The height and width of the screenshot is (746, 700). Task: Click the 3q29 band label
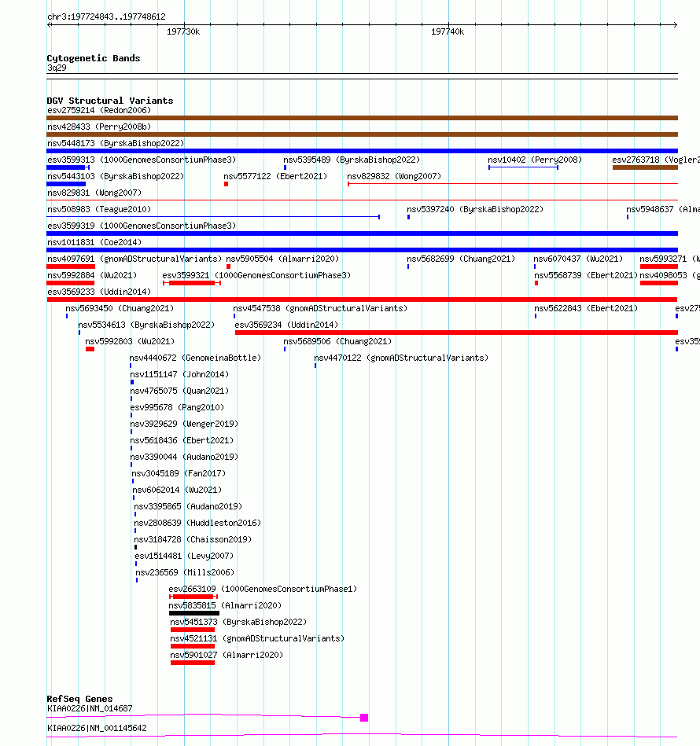click(57, 68)
